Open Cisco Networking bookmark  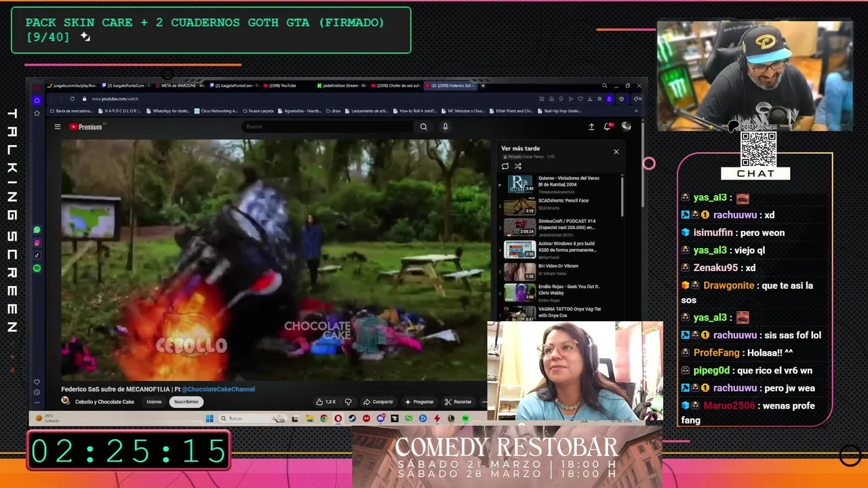click(217, 110)
